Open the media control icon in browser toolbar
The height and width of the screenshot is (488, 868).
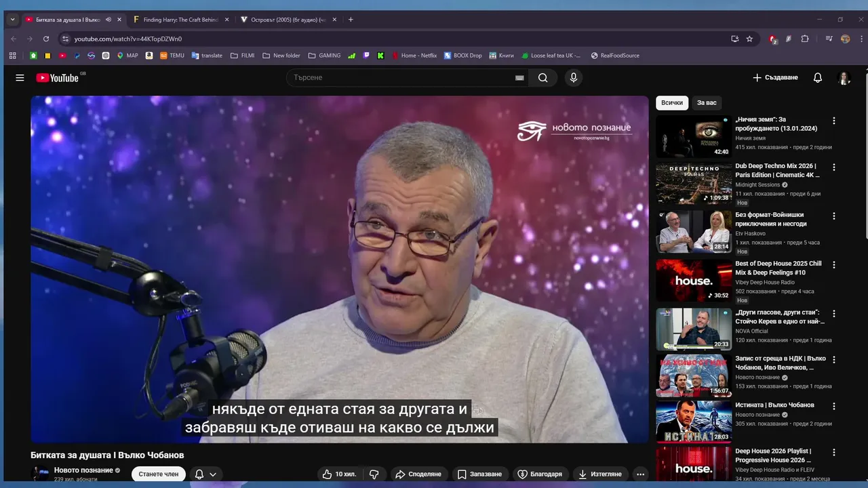(x=829, y=39)
